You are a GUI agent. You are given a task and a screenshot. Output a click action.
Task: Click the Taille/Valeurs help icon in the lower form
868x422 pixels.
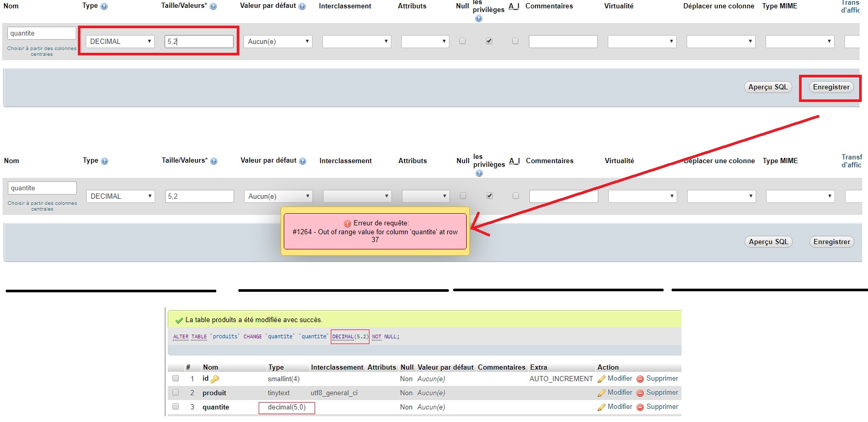tap(214, 161)
